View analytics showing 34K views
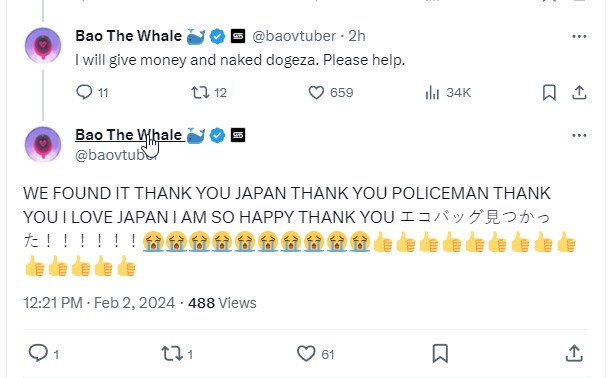This screenshot has height=378, width=611. click(448, 92)
